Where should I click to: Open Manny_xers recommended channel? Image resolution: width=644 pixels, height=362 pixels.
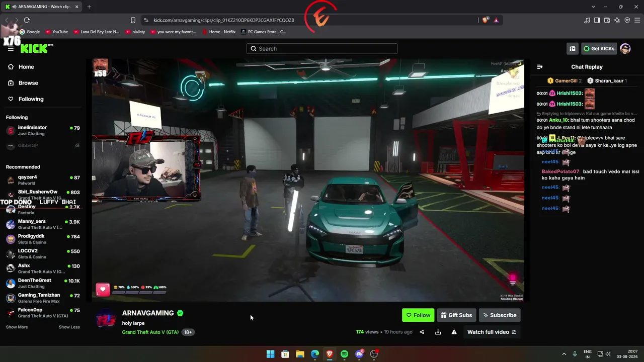click(x=43, y=224)
